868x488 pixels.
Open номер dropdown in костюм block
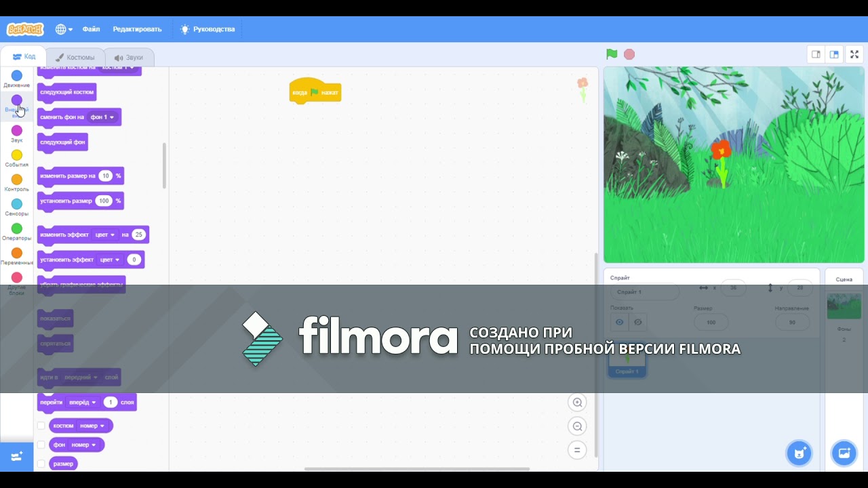click(92, 426)
